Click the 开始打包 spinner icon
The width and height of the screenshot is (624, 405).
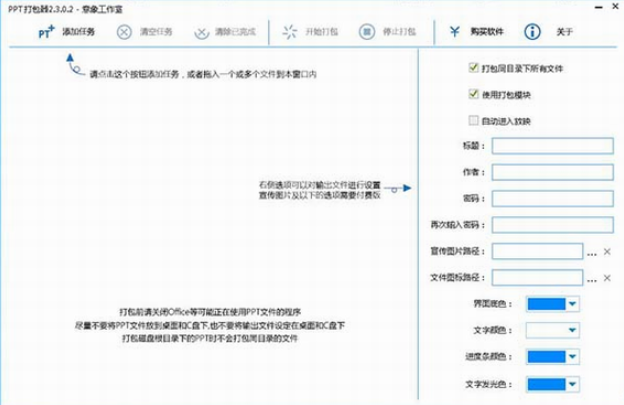290,32
